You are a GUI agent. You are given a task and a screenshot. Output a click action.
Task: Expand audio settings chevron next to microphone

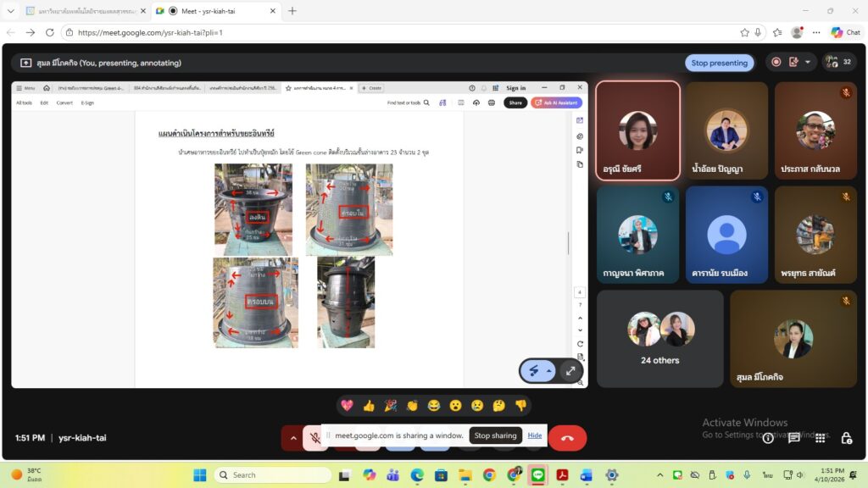293,438
